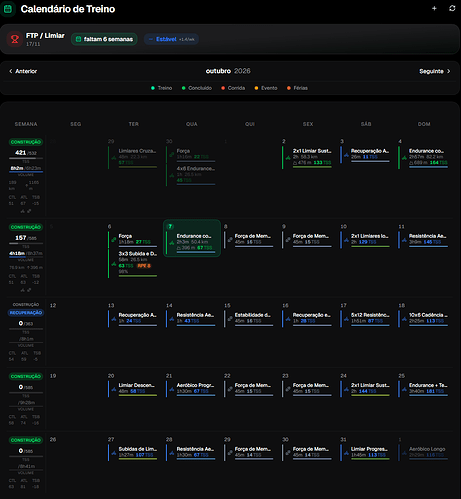Click the 'outubro 2026' month title
Viewport: 461px width, 499px height.
pyautogui.click(x=228, y=71)
